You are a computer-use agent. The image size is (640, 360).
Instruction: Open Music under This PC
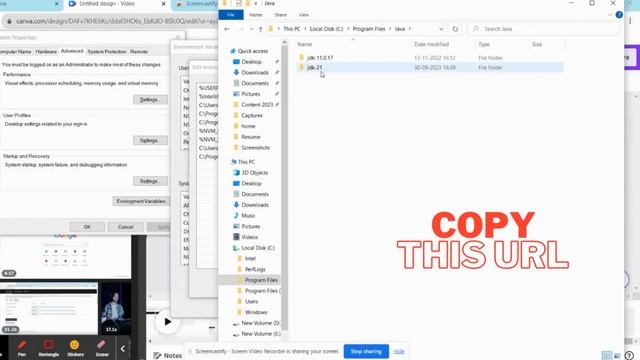pyautogui.click(x=248, y=216)
